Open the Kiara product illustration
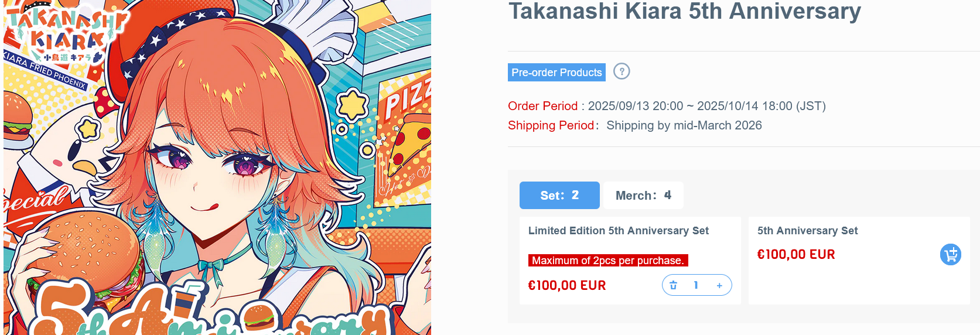Viewport: 980px width, 335px height. tap(217, 167)
